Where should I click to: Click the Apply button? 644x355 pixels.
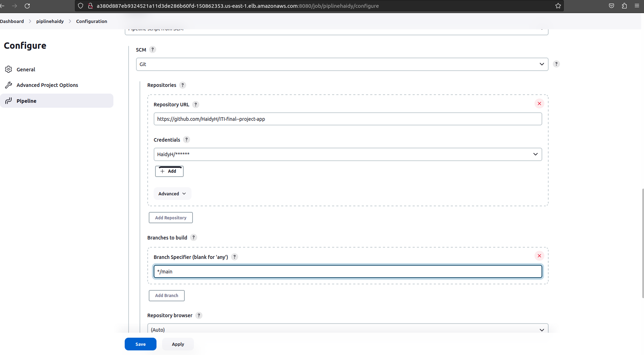178,344
